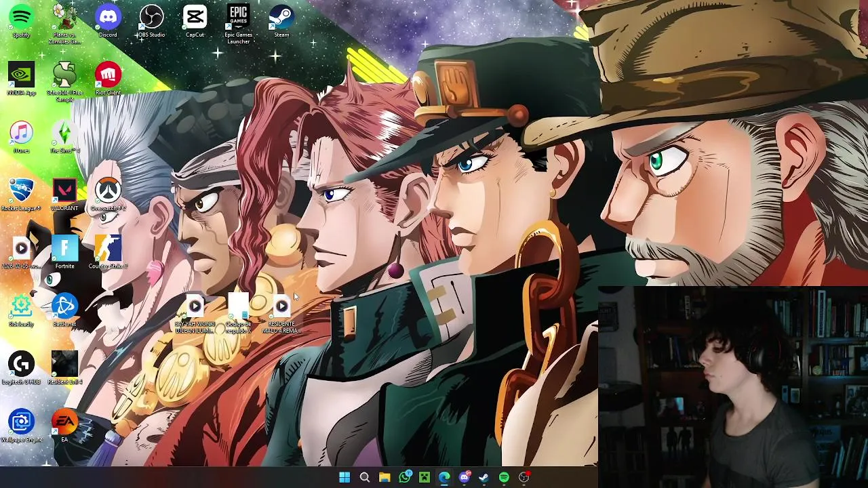Select the Resident Evil 4 desktop icon

click(64, 368)
